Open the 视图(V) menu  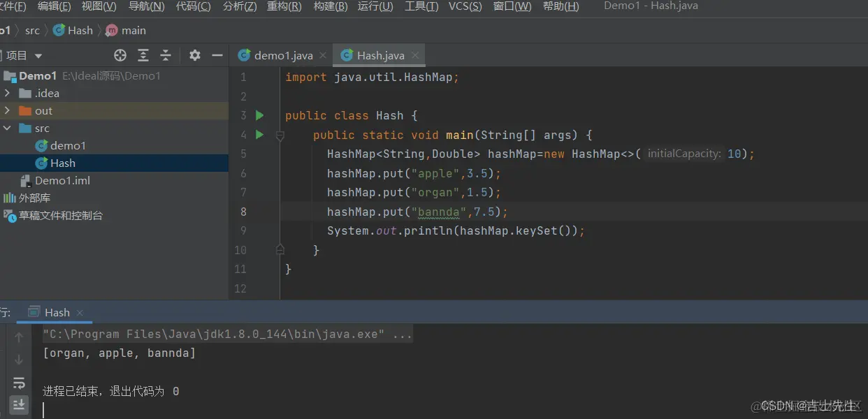coord(99,6)
